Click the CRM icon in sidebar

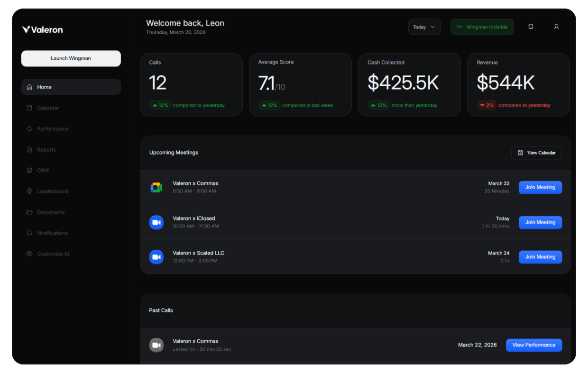[x=29, y=171]
